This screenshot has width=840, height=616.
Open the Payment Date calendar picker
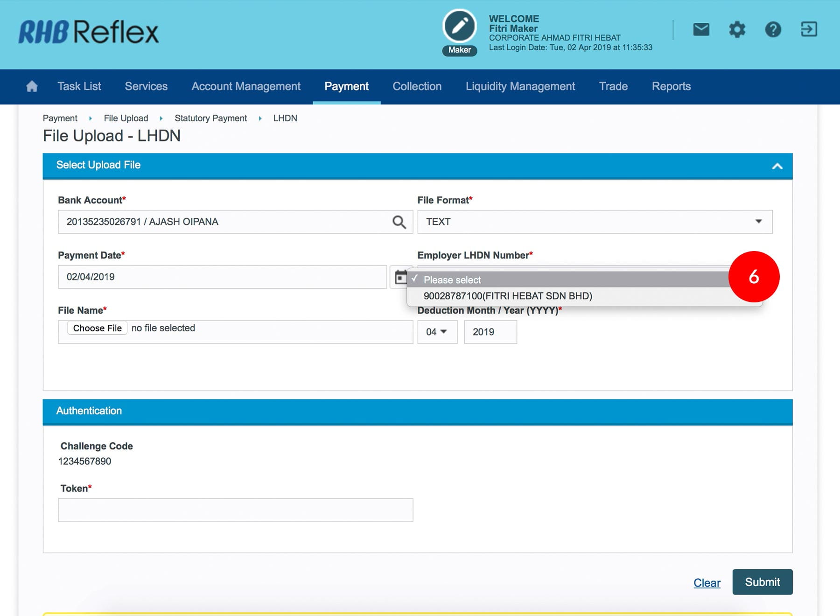(x=399, y=277)
